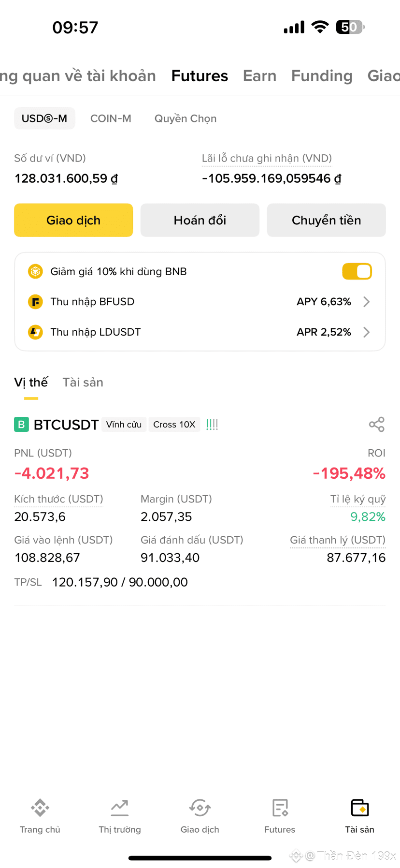Tap the BFUSD income icon

click(35, 302)
